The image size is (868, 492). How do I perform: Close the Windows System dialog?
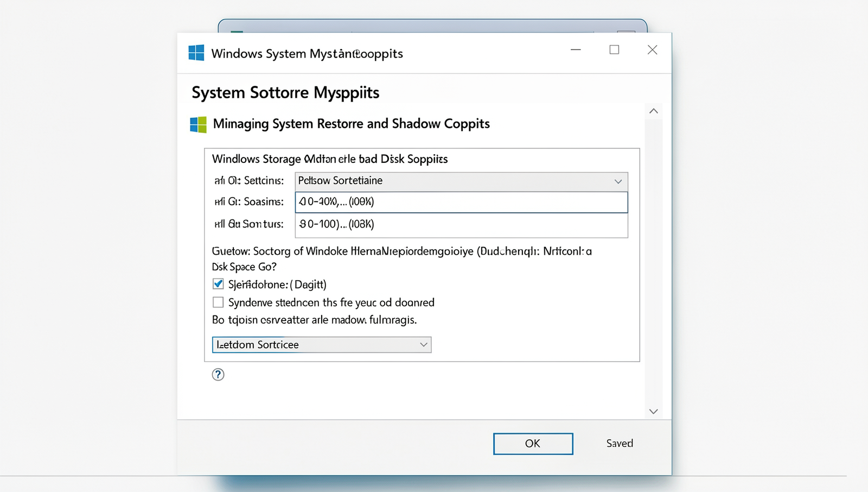pyautogui.click(x=653, y=49)
